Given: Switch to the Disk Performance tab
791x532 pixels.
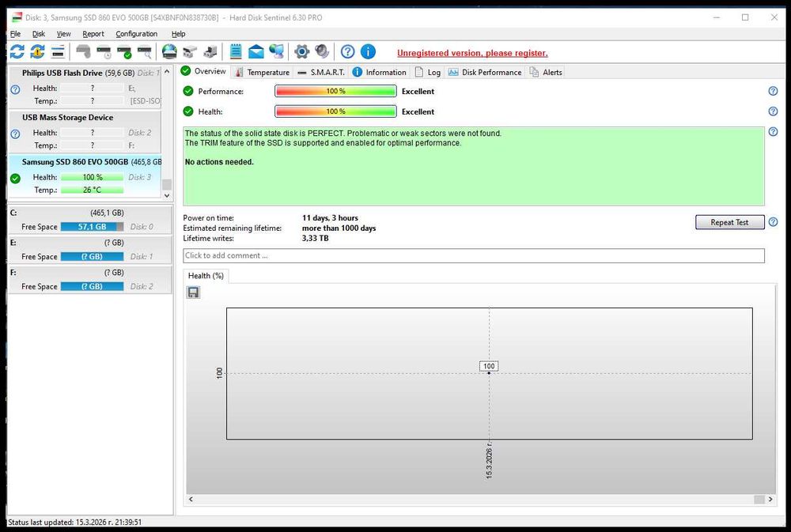Looking at the screenshot, I should 485,72.
